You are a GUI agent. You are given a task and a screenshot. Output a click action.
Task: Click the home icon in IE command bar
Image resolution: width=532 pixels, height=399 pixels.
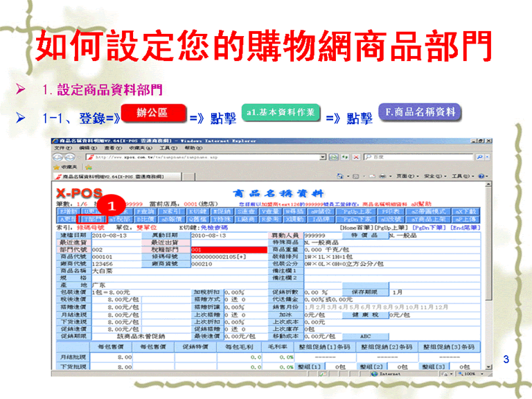[340, 176]
